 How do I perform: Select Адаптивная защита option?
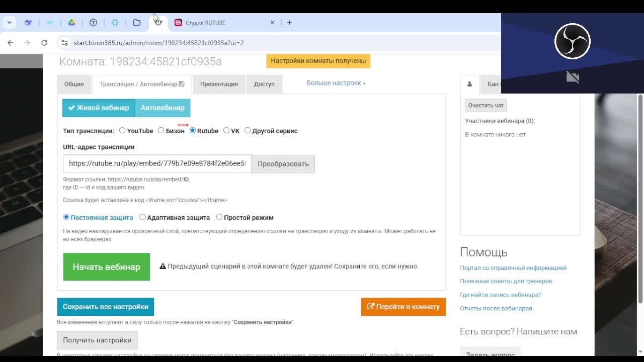click(x=142, y=217)
